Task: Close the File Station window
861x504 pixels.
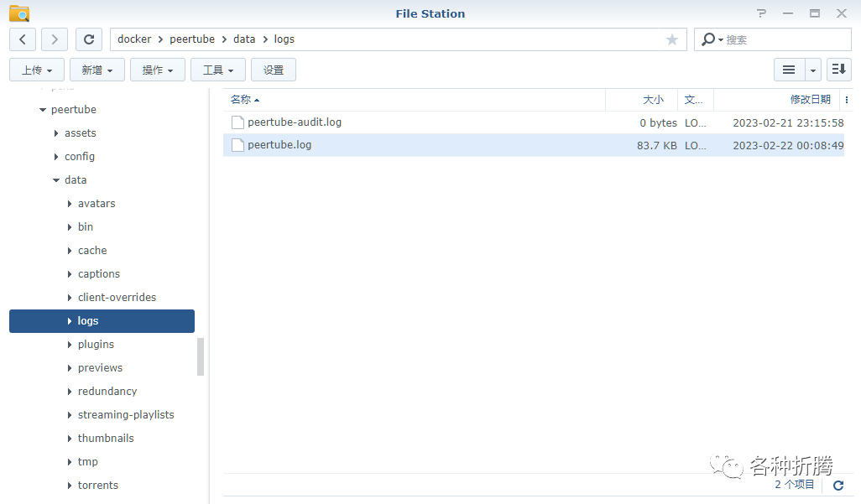Action: coord(842,13)
